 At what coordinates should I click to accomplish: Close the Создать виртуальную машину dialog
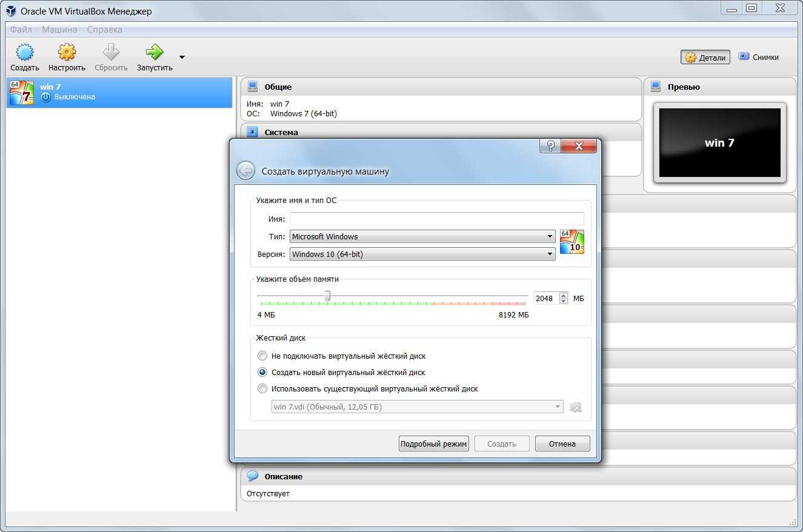click(x=579, y=145)
